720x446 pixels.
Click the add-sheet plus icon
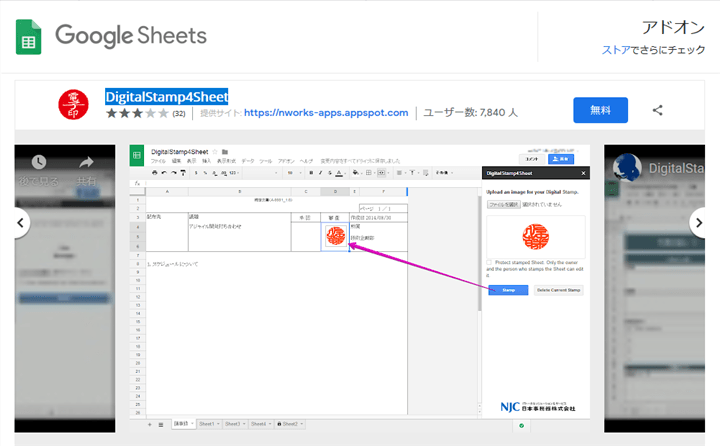pos(150,424)
